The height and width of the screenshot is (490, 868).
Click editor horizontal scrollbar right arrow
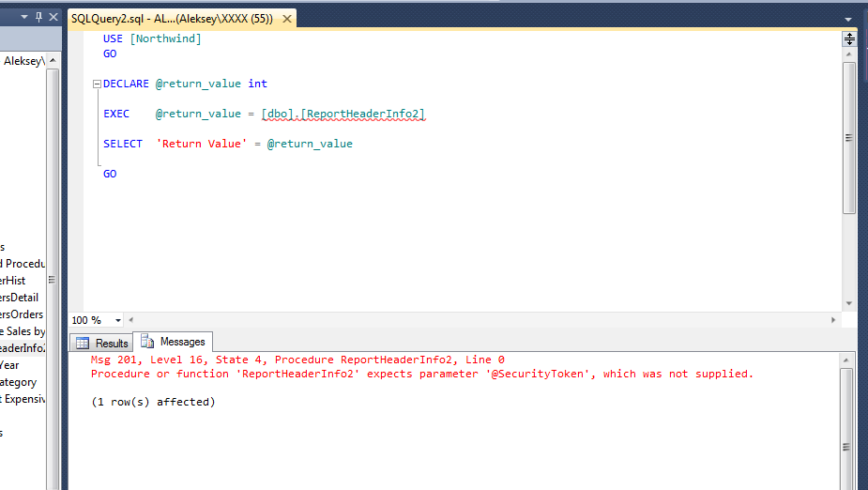tap(833, 320)
